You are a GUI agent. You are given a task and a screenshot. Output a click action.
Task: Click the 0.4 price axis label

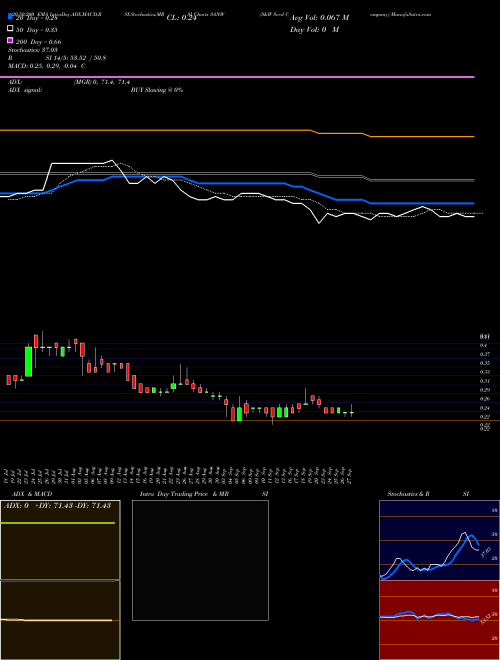coord(483,345)
